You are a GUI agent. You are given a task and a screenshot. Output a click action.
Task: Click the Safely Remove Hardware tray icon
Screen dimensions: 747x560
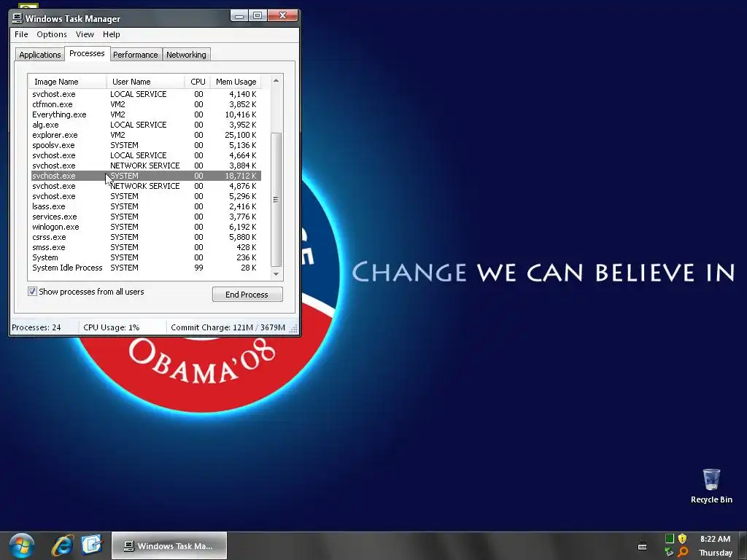(x=670, y=552)
